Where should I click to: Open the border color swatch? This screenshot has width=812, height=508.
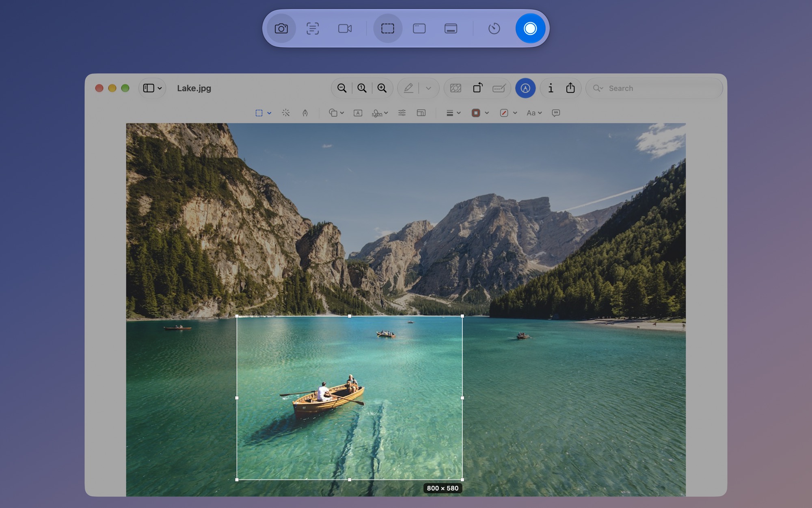[476, 113]
